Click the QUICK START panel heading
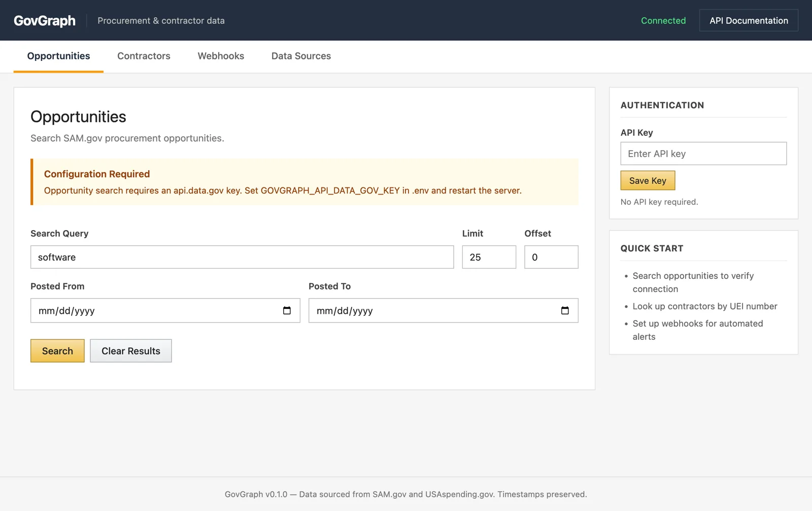 click(x=652, y=248)
